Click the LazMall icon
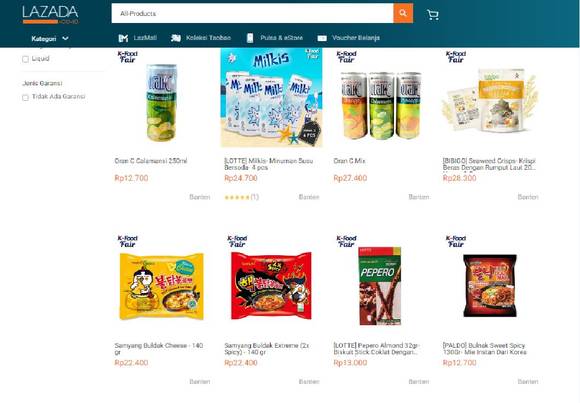This screenshot has width=580, height=403. coord(123,38)
